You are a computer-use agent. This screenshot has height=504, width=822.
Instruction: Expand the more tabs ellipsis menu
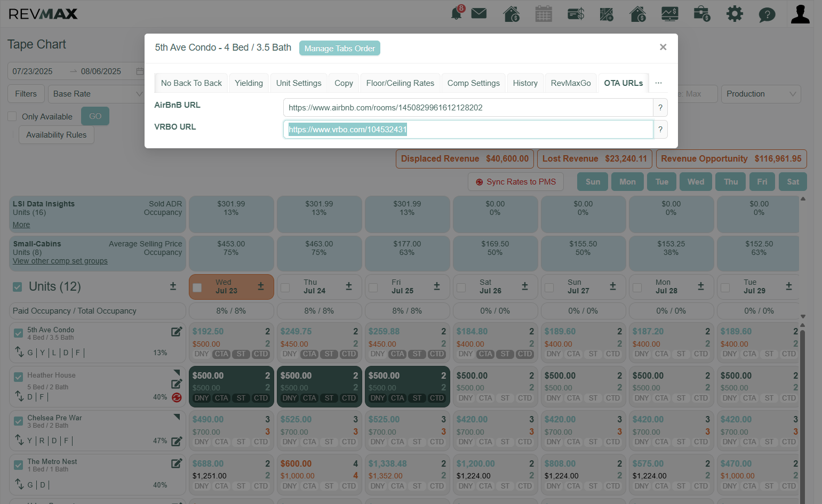click(659, 83)
